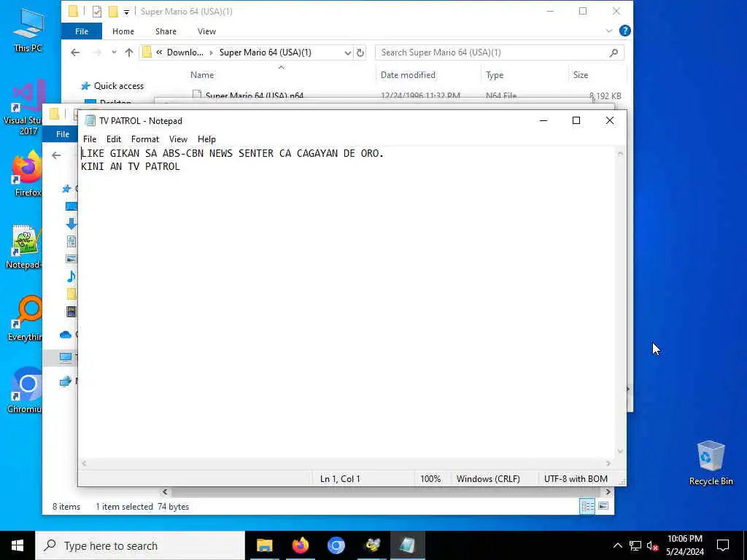Click UTF-8 with BOM in status bar
This screenshot has height=560, width=747.
[576, 479]
